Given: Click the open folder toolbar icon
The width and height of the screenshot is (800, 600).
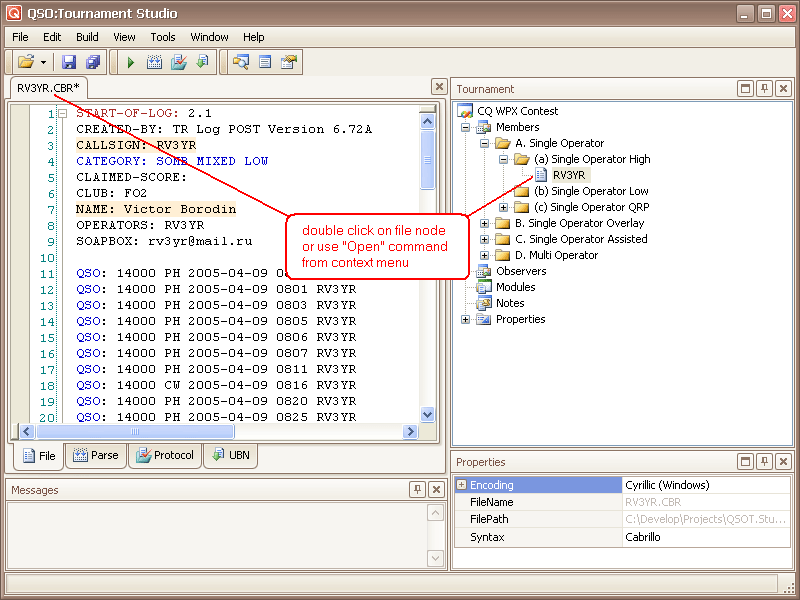Looking at the screenshot, I should pyautogui.click(x=25, y=62).
